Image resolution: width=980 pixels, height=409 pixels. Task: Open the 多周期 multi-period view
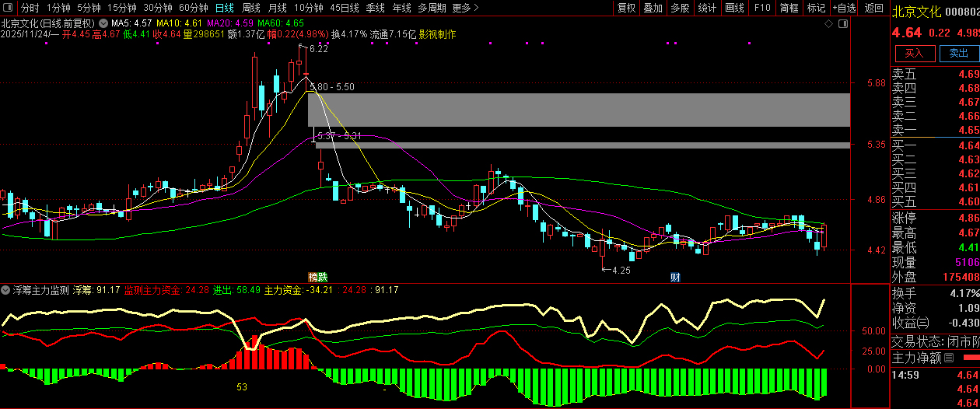coord(432,8)
